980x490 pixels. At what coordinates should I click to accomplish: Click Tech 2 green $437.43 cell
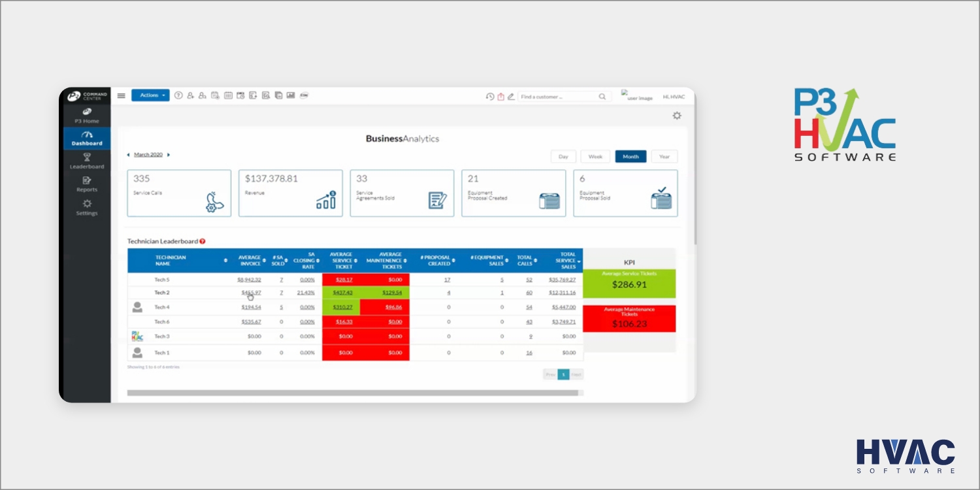[x=342, y=293]
